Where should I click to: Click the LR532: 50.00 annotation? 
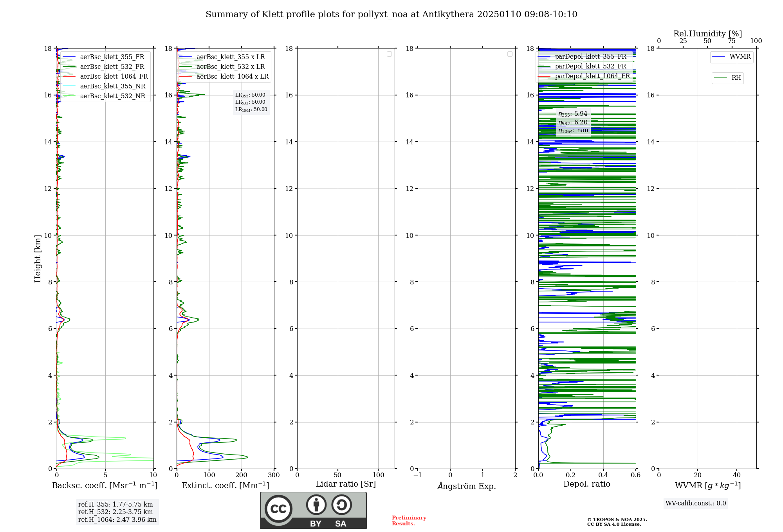[x=250, y=102]
